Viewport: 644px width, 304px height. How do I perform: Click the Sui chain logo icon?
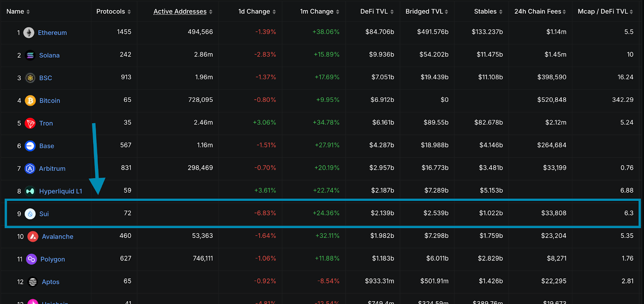click(30, 214)
